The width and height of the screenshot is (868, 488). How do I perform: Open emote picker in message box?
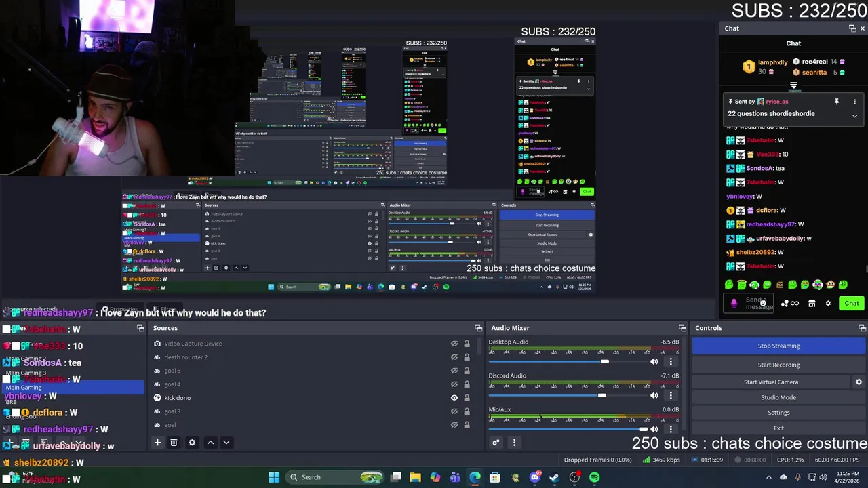click(x=763, y=303)
